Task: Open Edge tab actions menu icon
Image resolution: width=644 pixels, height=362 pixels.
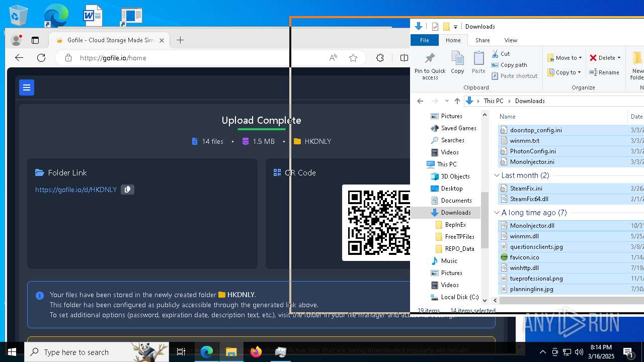Action: pyautogui.click(x=35, y=40)
